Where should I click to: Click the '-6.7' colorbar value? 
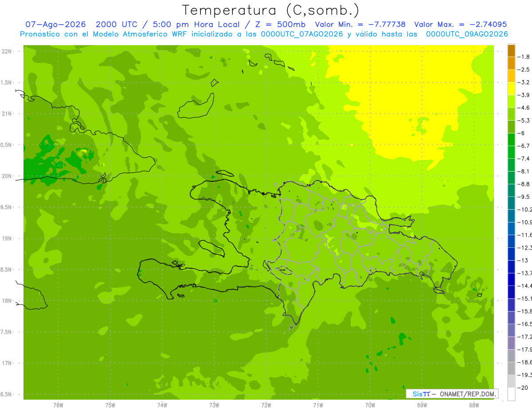[524, 146]
